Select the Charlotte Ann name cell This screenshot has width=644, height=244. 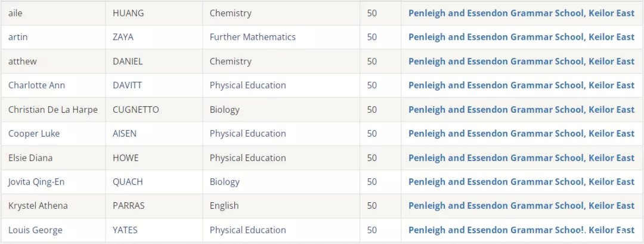[x=53, y=85]
